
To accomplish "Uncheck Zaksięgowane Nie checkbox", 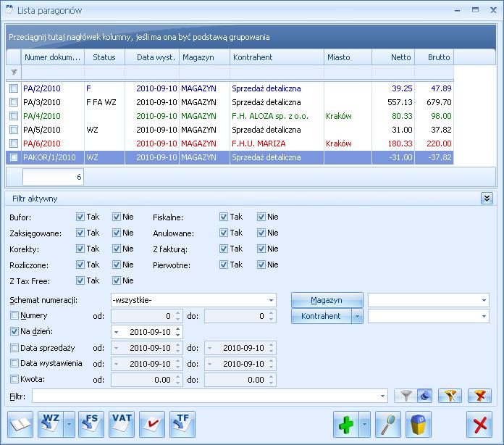I will [x=117, y=233].
